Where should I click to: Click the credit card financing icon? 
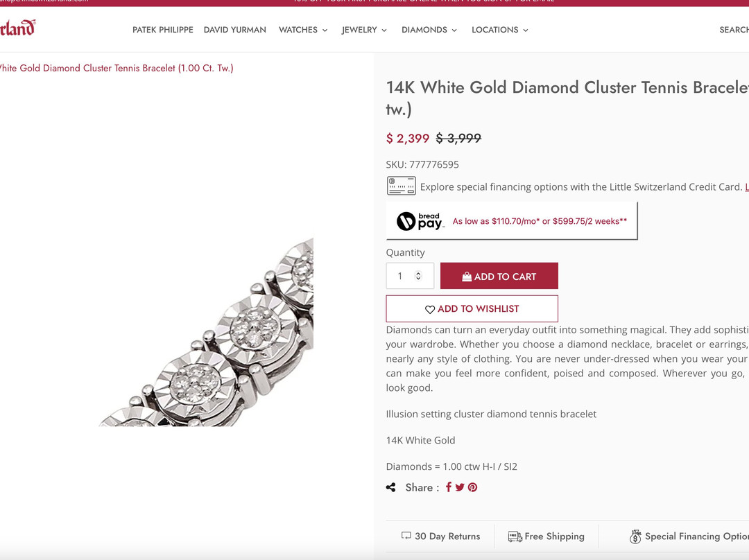pos(401,186)
